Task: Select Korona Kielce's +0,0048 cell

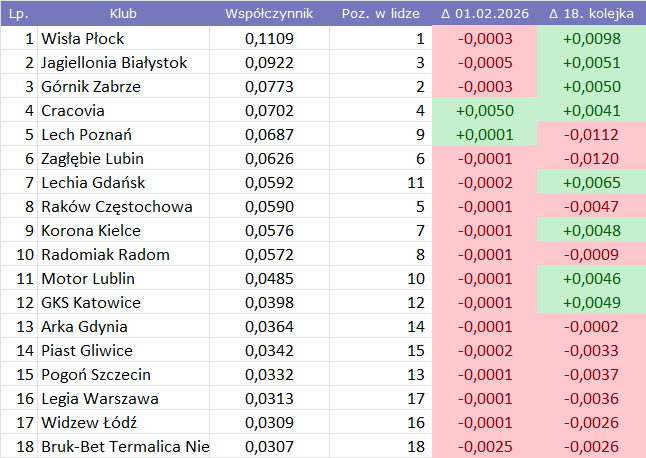Action: 592,231
